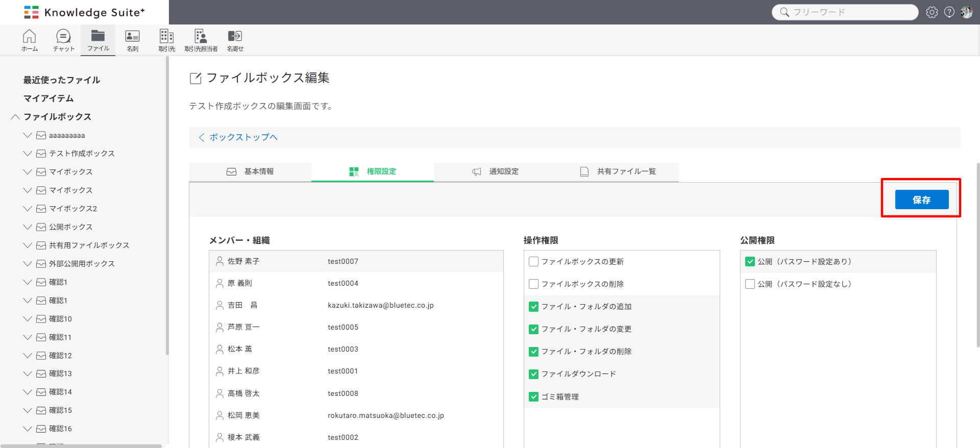The width and height of the screenshot is (980, 448).
Task: Uncheck ファイル・フォルダの変更 checkbox
Action: pyautogui.click(x=534, y=329)
